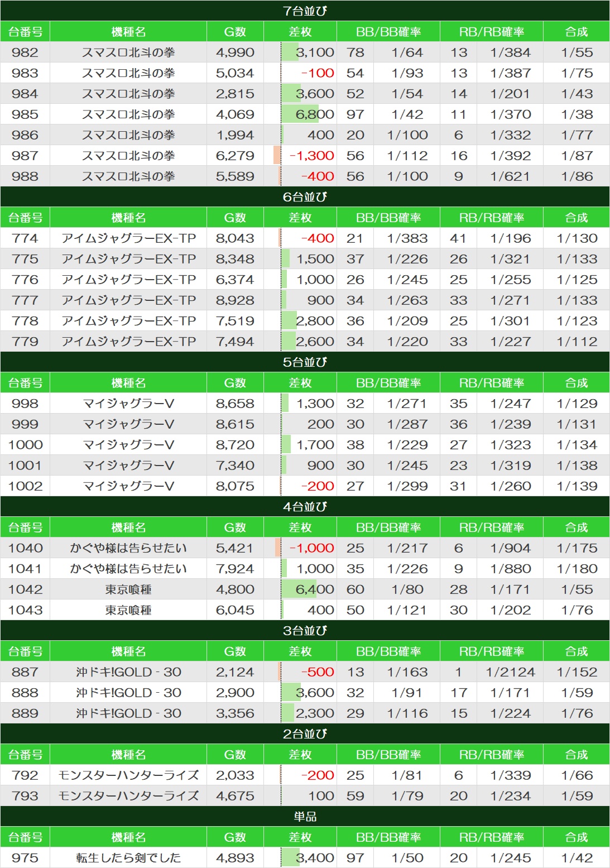Click the RB確率 value 1/904

(x=510, y=548)
